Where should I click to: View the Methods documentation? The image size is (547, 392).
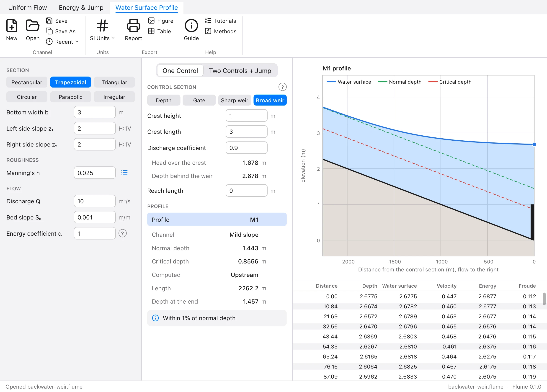tap(221, 31)
